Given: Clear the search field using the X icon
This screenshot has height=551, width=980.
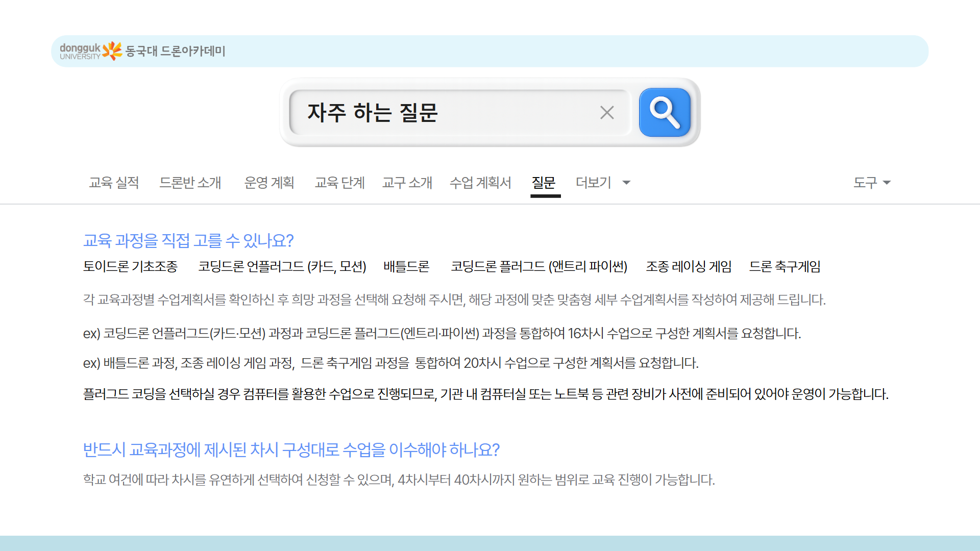Looking at the screenshot, I should (606, 112).
